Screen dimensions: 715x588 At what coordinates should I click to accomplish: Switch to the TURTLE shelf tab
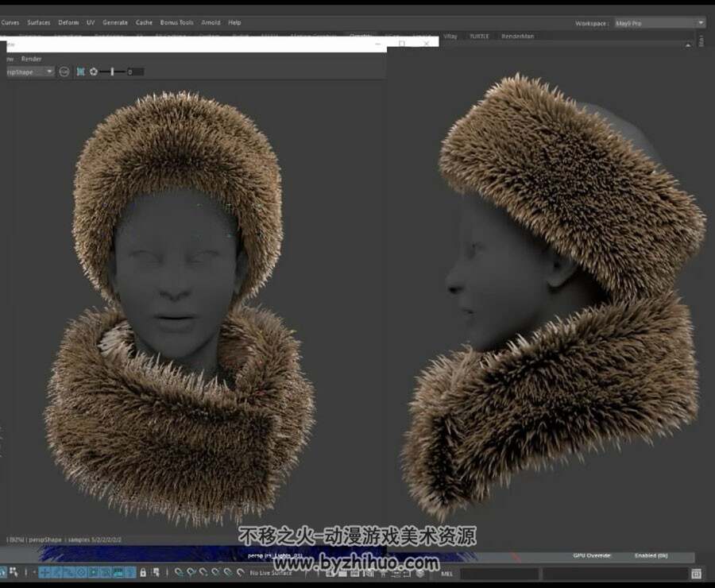pos(479,36)
